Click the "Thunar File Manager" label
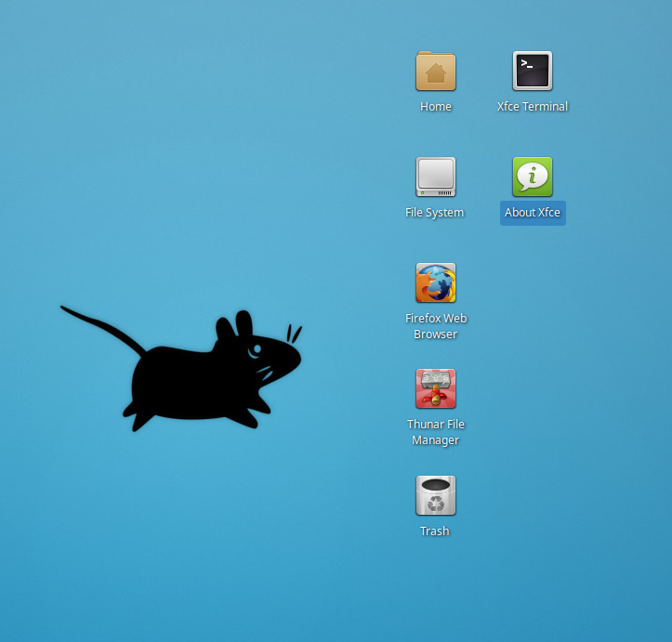 (435, 432)
